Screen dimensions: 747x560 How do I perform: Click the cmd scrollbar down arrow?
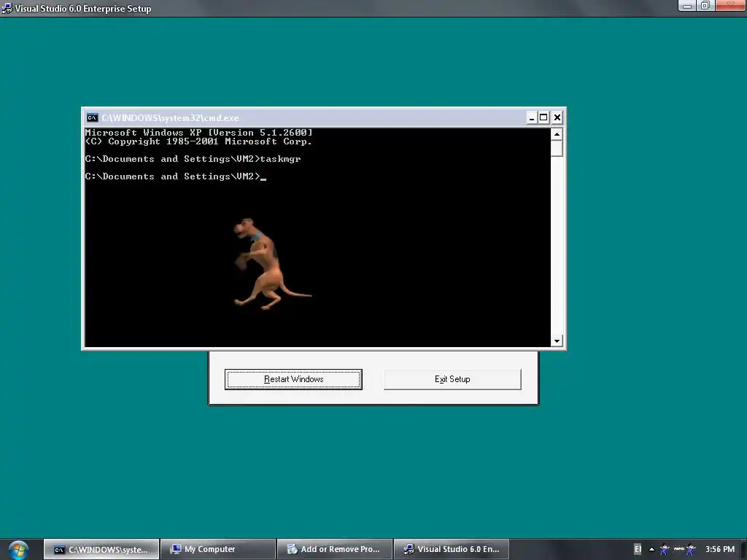point(557,341)
